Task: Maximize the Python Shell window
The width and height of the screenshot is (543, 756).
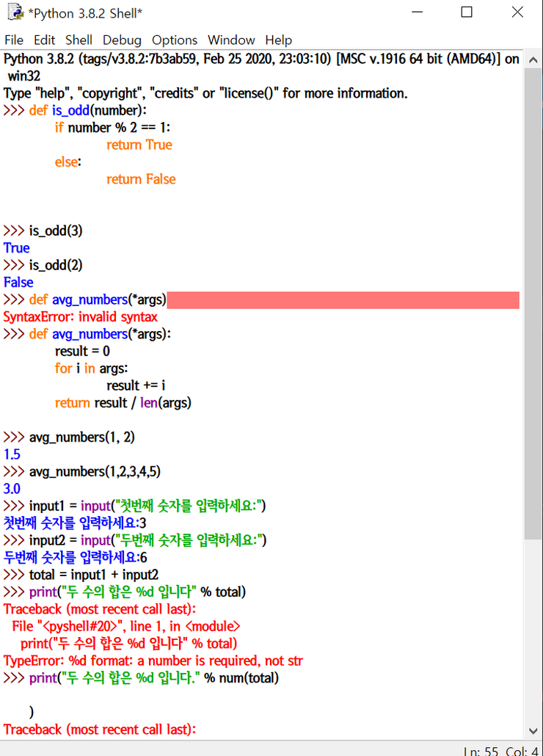Action: tap(467, 12)
